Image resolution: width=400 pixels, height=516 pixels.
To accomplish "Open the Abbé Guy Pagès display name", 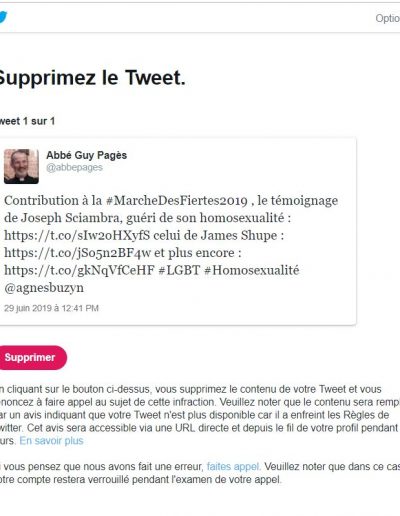I will [87, 155].
